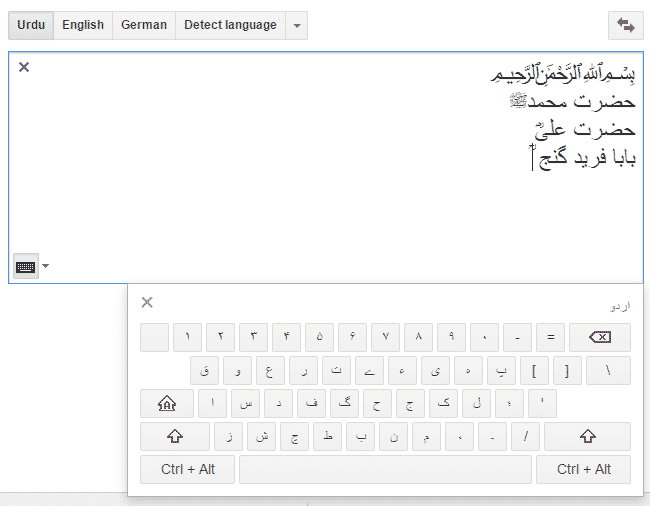Image resolution: width=650 pixels, height=506 pixels.
Task: Click the پ key on the keyboard
Action: click(501, 370)
